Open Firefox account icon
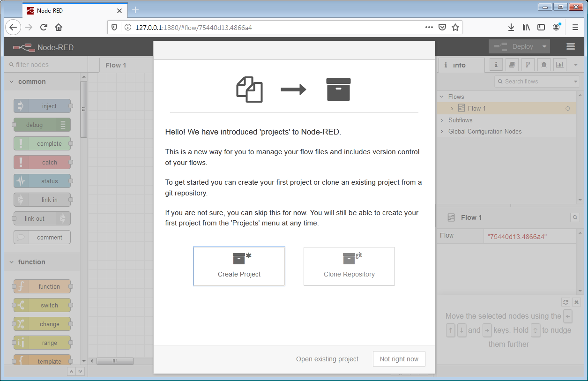Image resolution: width=588 pixels, height=381 pixels. [556, 27]
